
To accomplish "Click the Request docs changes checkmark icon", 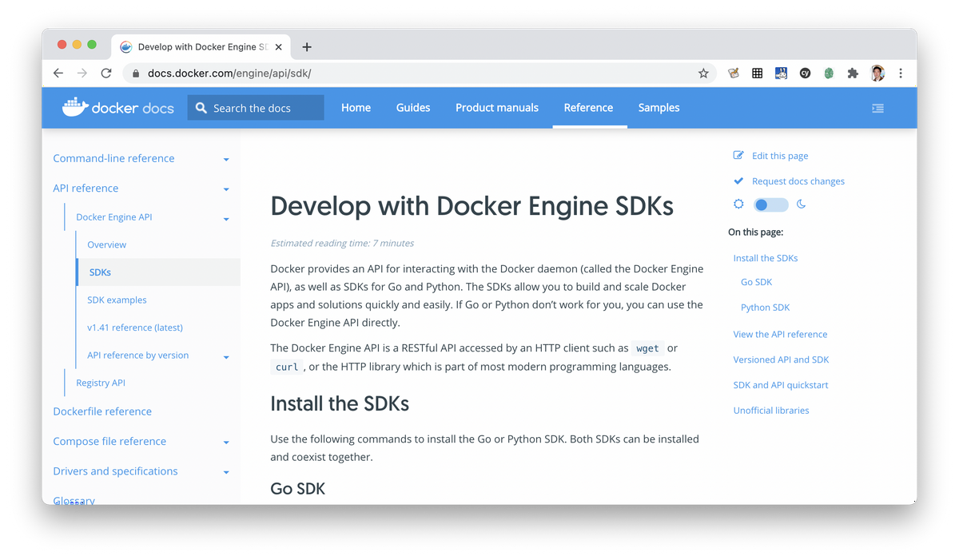I will [738, 181].
